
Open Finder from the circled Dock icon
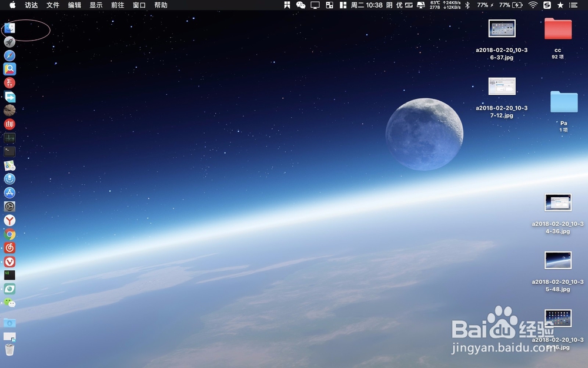click(x=9, y=28)
